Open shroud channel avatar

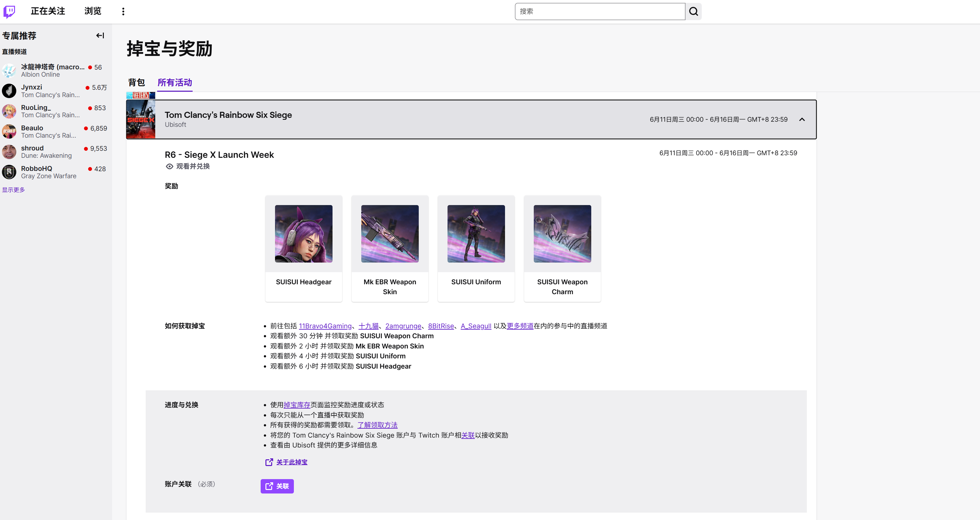click(9, 152)
